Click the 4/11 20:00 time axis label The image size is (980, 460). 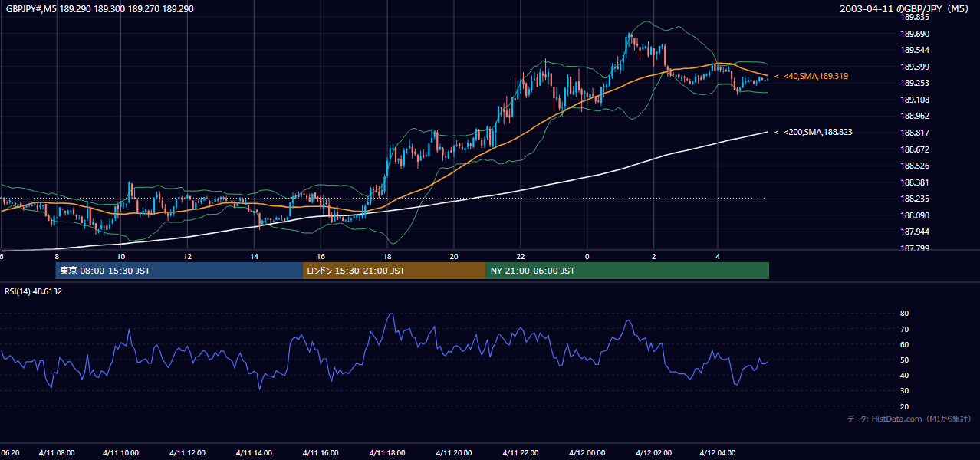[x=455, y=453]
